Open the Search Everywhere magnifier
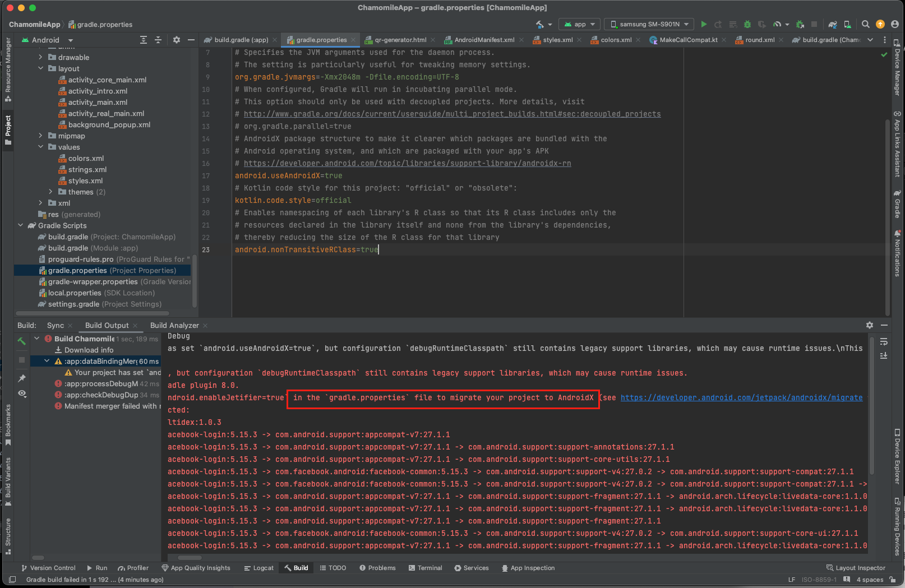The width and height of the screenshot is (905, 588). click(865, 24)
